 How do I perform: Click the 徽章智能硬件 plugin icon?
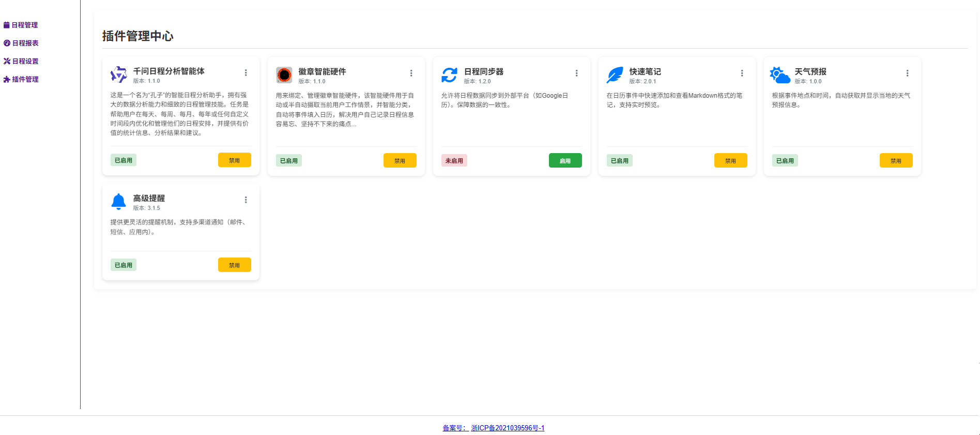(284, 75)
